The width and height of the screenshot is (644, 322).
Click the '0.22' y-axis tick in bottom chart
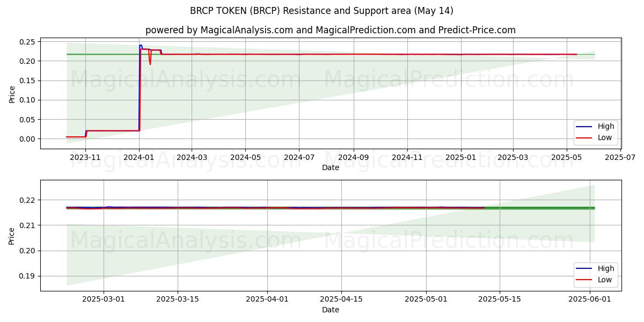tap(28, 200)
